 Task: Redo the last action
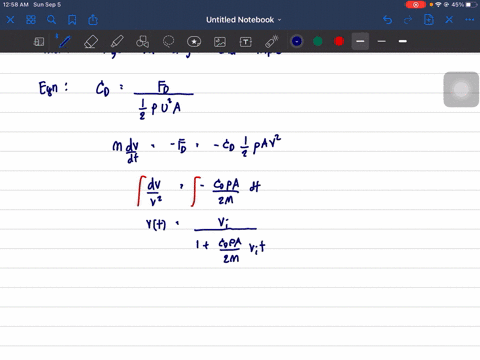click(408, 20)
